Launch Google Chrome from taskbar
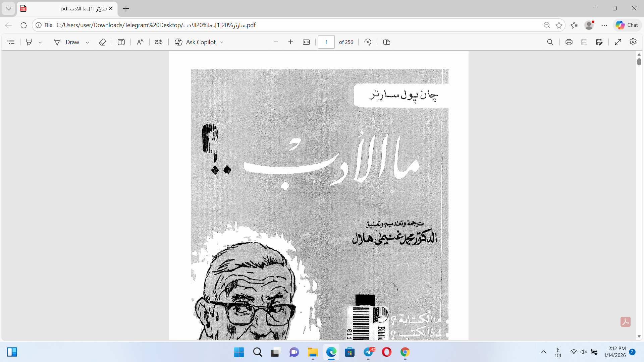 coord(405,352)
